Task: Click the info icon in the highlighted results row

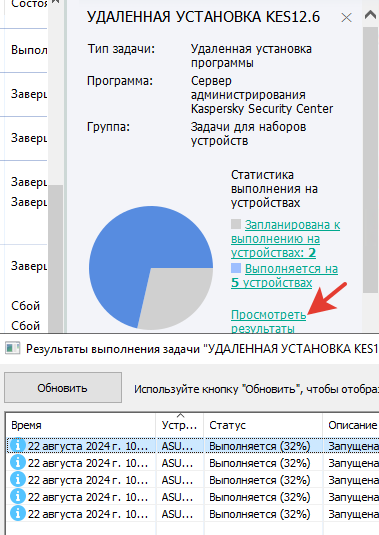Action: pyautogui.click(x=18, y=446)
